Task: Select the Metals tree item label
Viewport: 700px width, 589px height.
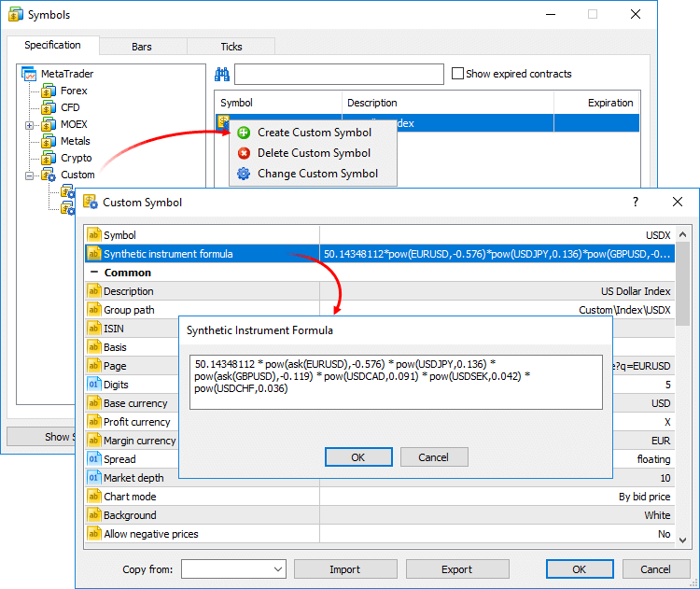Action: click(x=76, y=141)
